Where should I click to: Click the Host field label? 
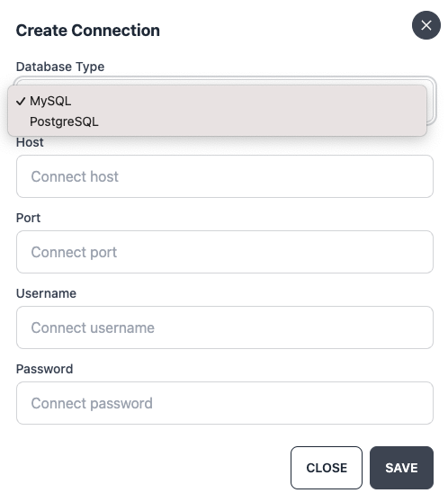(x=30, y=142)
